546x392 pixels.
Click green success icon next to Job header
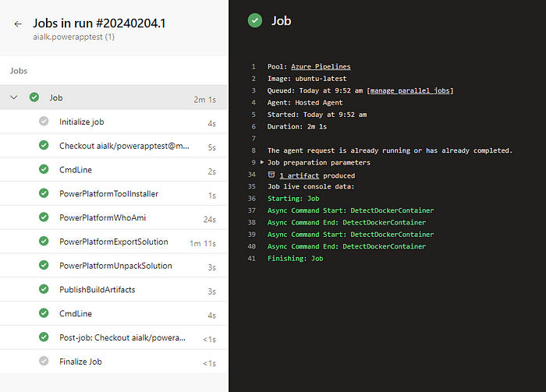tap(255, 20)
